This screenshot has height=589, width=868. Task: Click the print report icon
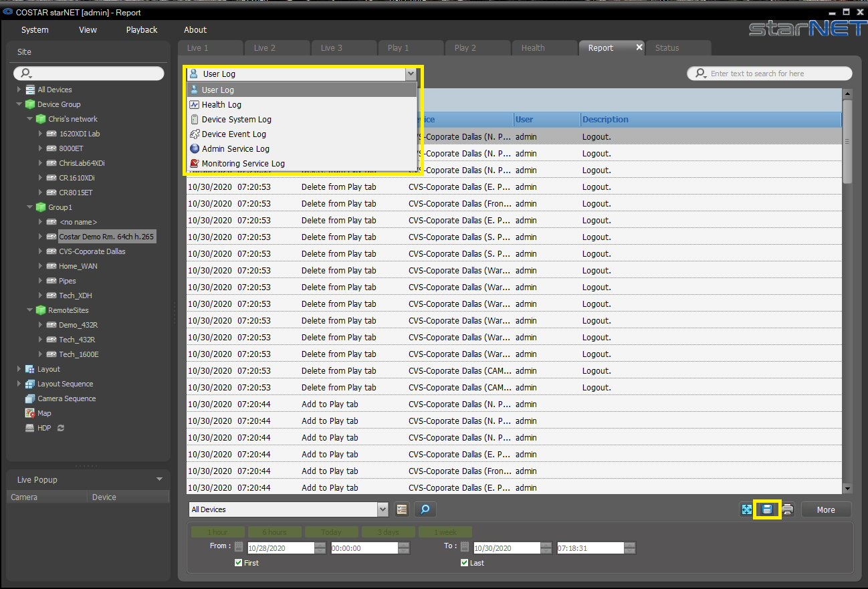(788, 509)
